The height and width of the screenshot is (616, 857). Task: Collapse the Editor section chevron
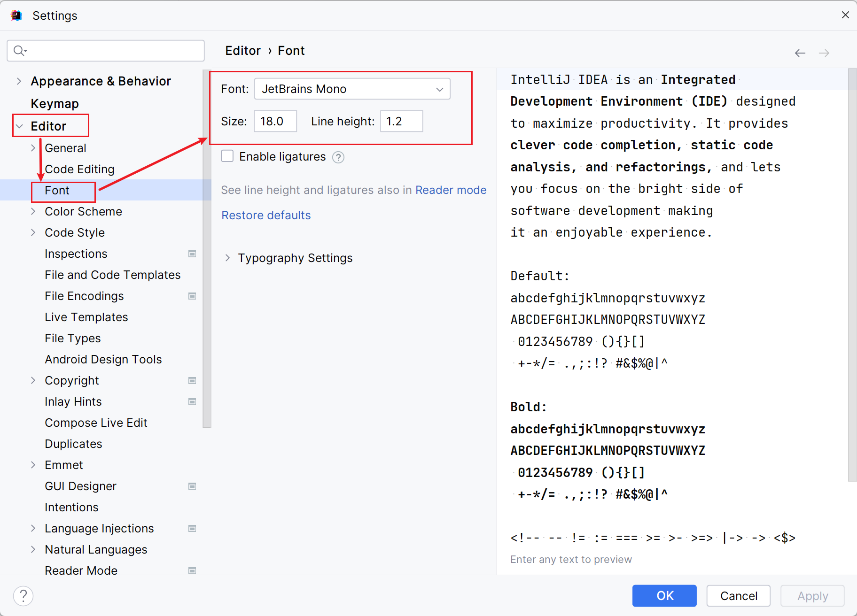pos(19,126)
